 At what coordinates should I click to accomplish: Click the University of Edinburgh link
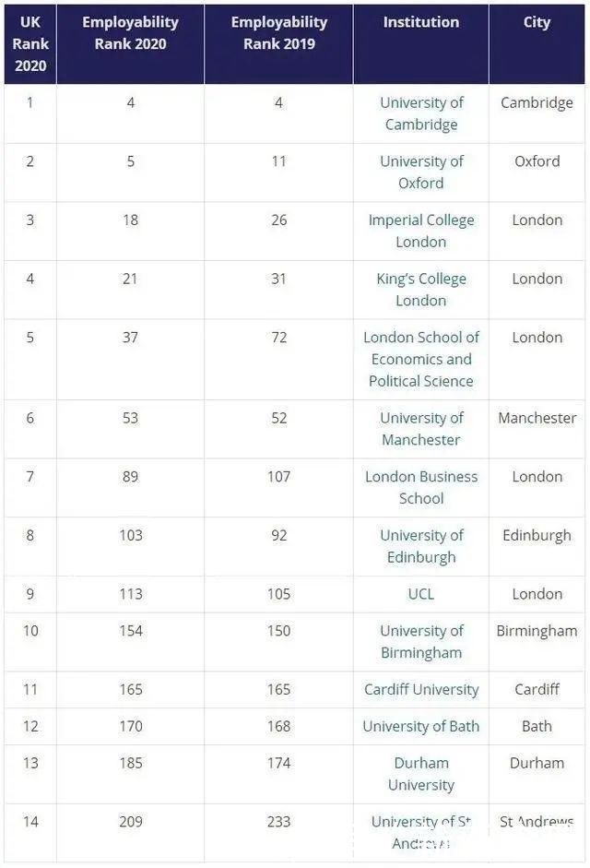(421, 546)
